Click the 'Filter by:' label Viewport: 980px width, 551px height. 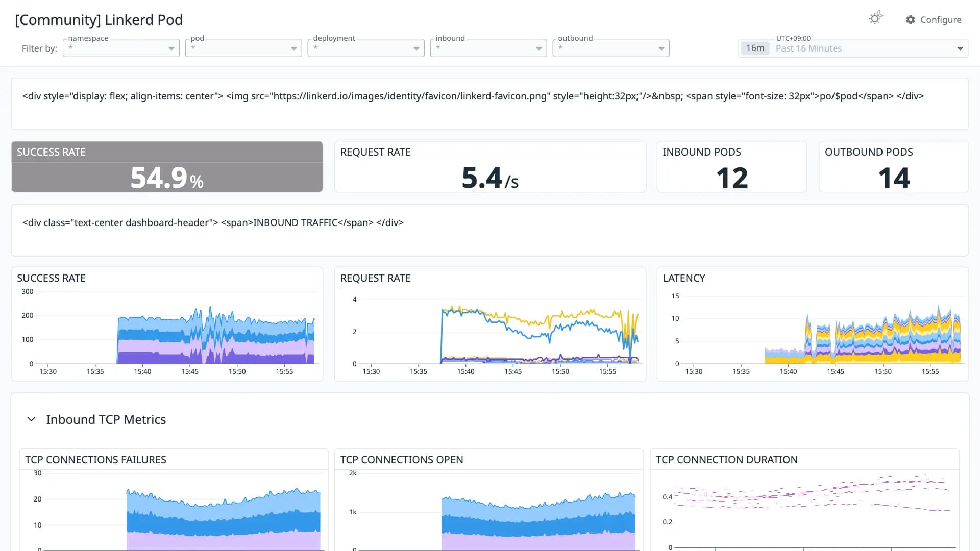39,48
